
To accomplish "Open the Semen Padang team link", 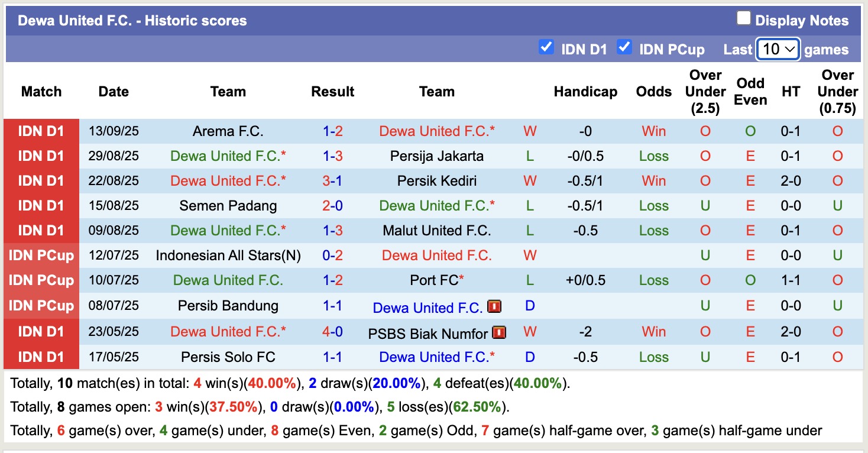I will (x=228, y=206).
